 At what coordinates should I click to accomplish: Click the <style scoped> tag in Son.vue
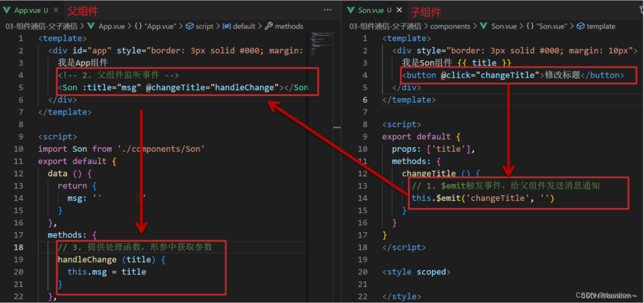pyautogui.click(x=416, y=272)
